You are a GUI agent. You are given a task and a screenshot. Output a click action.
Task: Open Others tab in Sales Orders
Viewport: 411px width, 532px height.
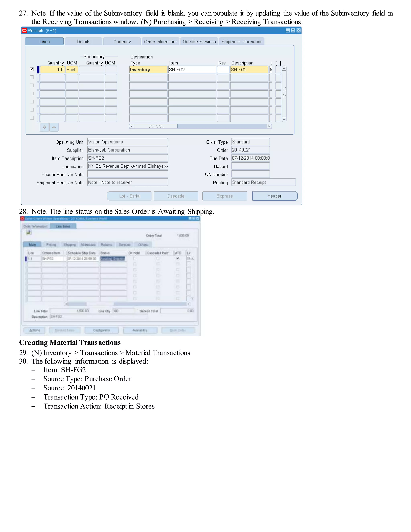point(143,244)
